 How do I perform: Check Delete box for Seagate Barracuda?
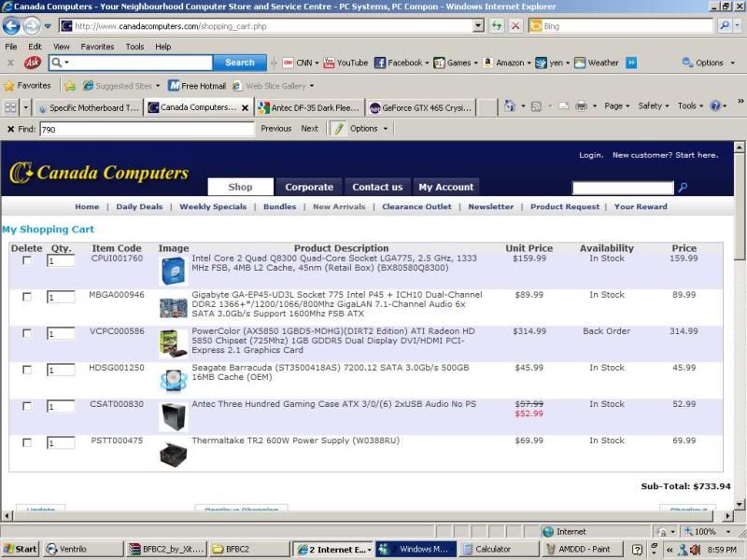27,370
